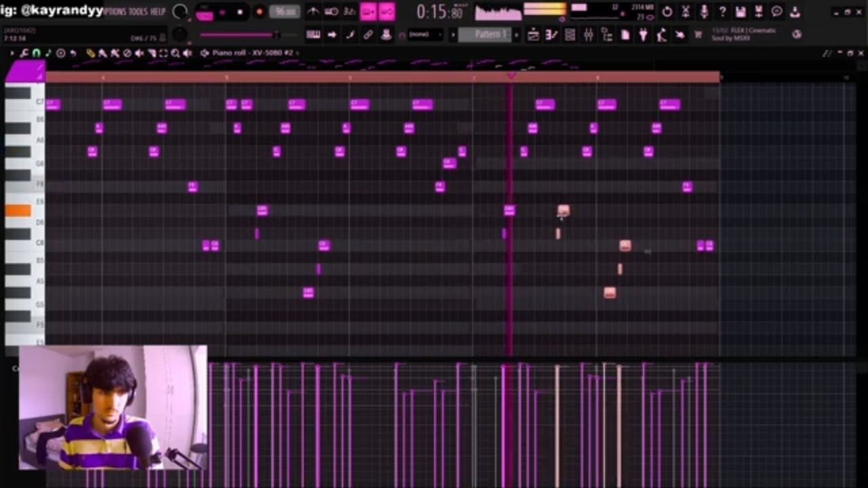Viewport: 868px width, 488px height.
Task: Open the piano roll main menu arrow
Action: tap(12, 53)
